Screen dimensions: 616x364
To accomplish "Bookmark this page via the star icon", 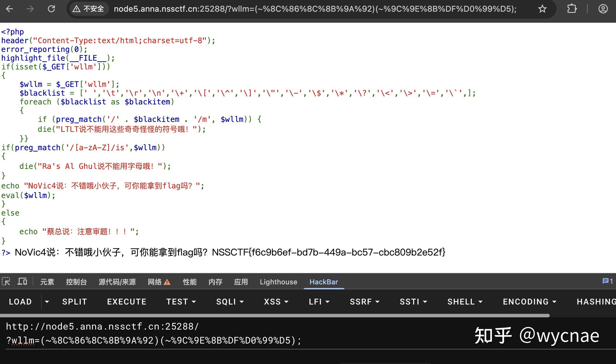I will (542, 9).
